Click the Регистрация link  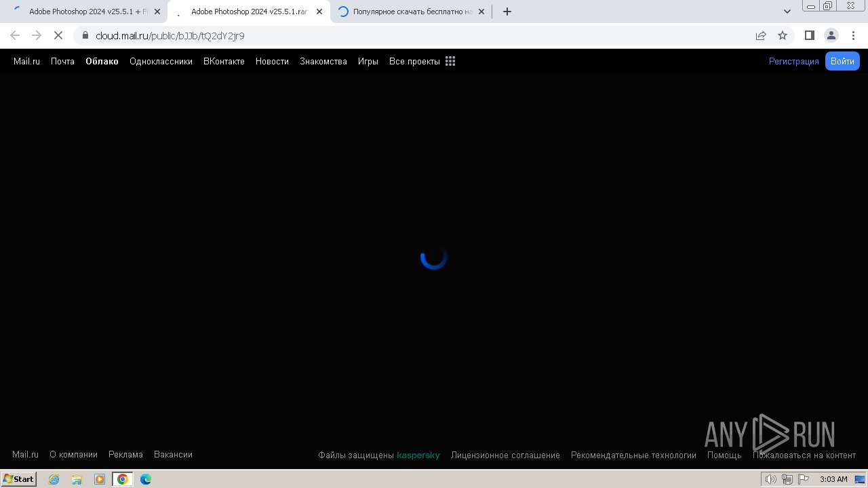(x=793, y=61)
